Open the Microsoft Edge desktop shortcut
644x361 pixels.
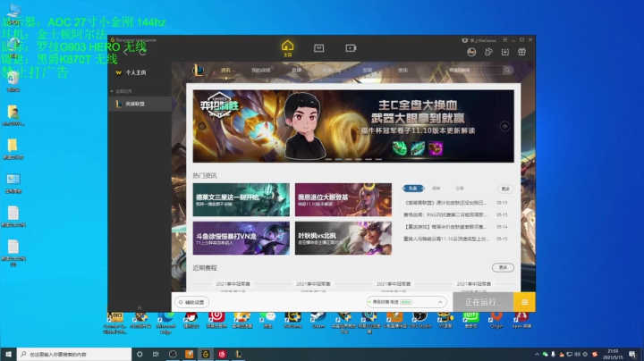click(166, 323)
